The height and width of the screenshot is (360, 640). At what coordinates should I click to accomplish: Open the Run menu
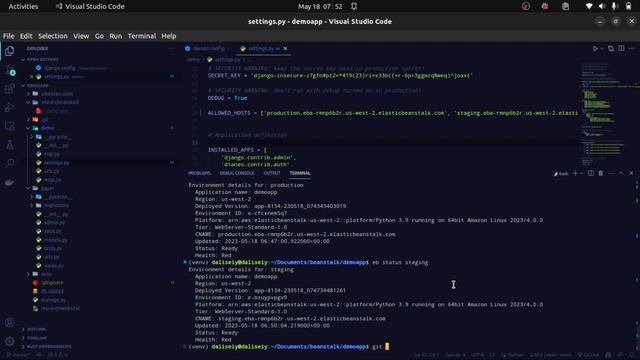(116, 36)
